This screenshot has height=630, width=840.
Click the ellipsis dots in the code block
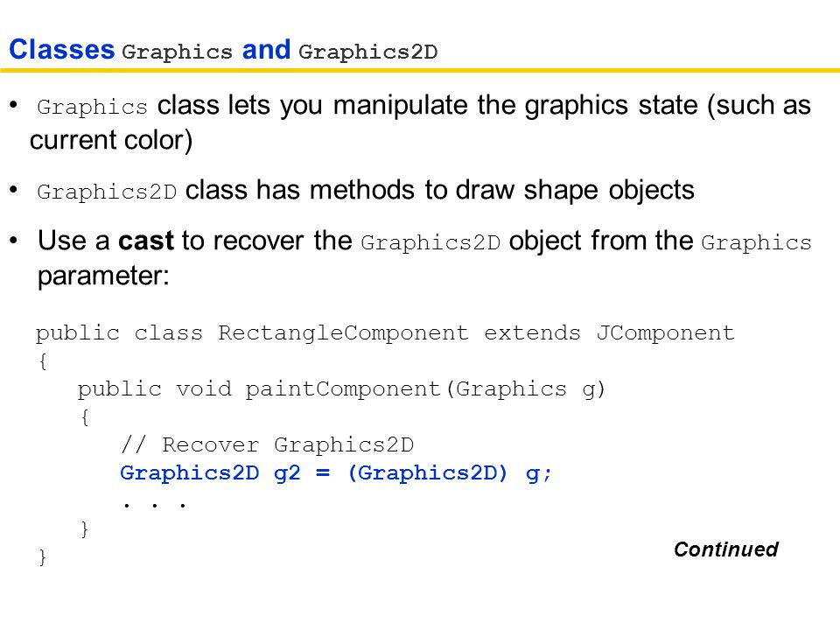pos(154,505)
